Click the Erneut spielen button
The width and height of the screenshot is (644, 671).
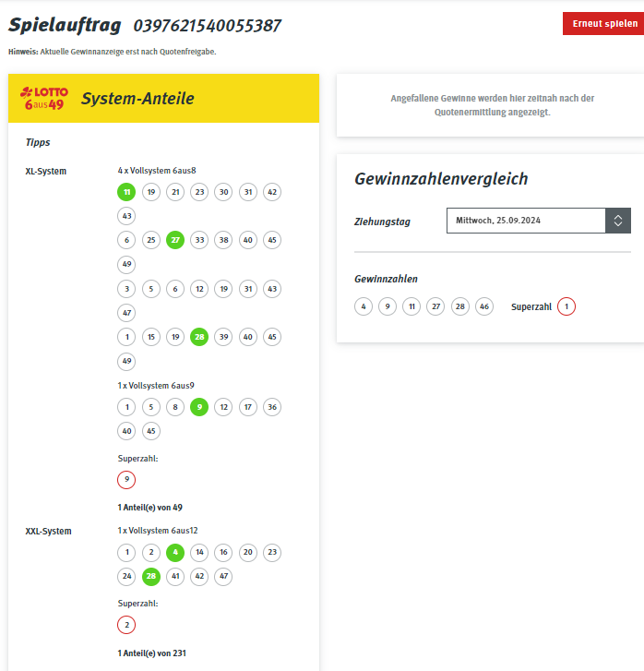603,24
